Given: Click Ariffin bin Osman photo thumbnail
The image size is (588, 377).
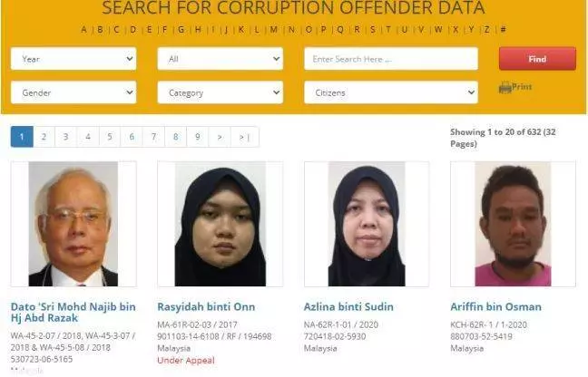Looking at the screenshot, I should [513, 224].
